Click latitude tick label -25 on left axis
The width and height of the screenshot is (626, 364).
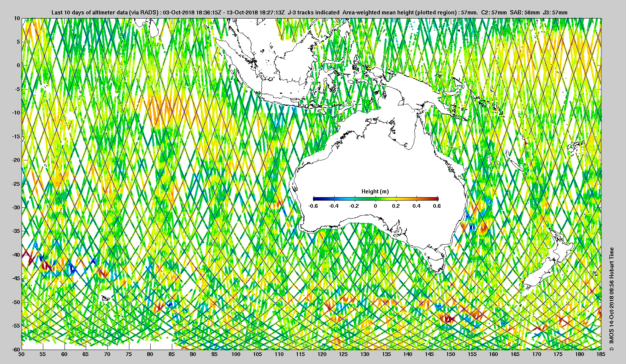[16, 184]
